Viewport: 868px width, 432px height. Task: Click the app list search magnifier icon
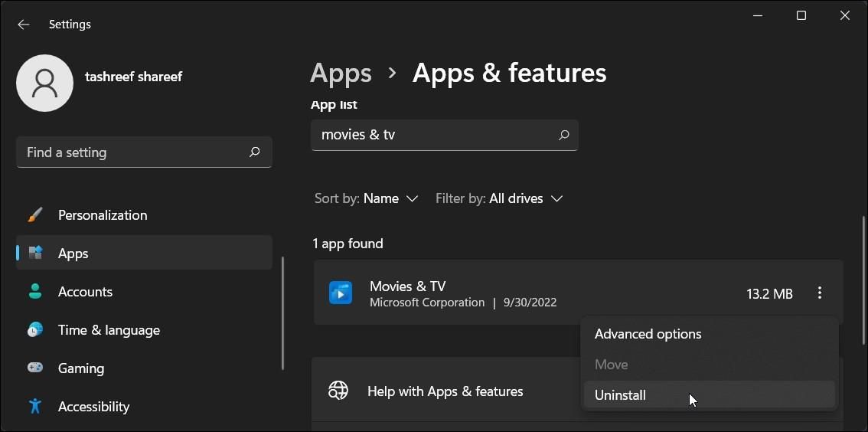(564, 135)
